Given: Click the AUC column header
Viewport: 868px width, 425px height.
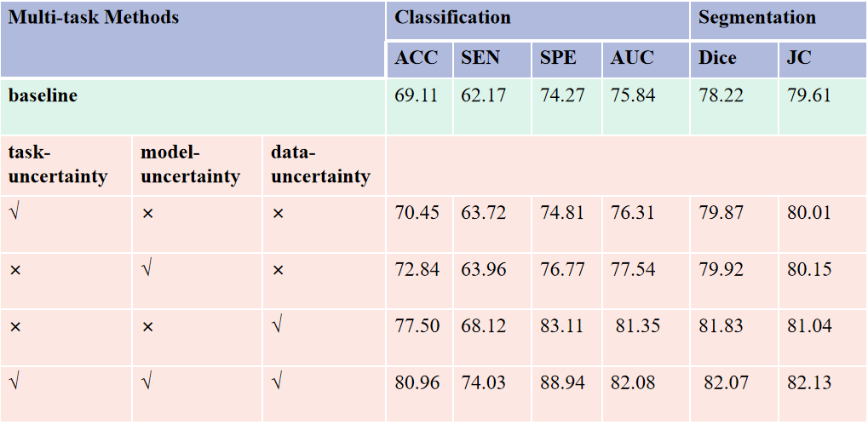Looking at the screenshot, I should [x=632, y=58].
